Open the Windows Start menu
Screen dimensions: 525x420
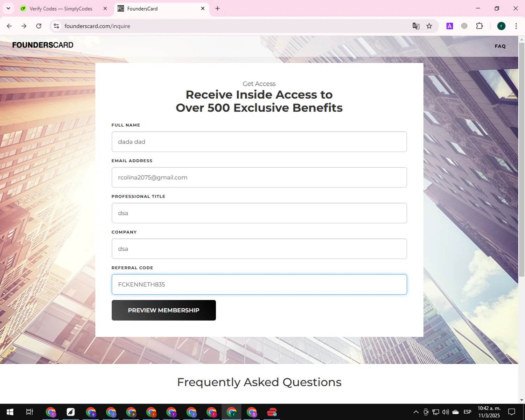pyautogui.click(x=10, y=412)
